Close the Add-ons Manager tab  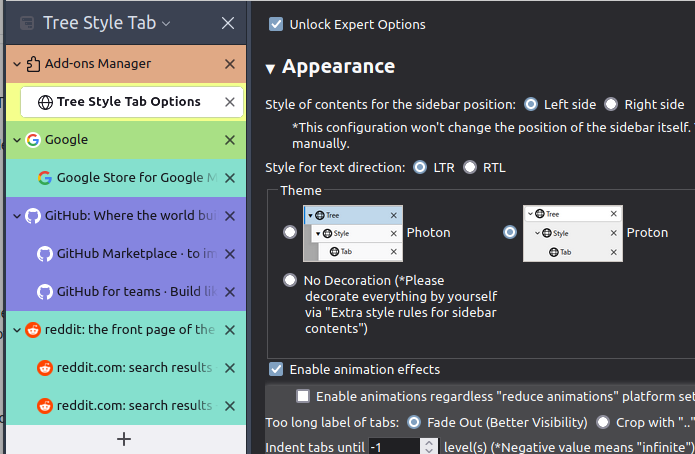click(230, 64)
